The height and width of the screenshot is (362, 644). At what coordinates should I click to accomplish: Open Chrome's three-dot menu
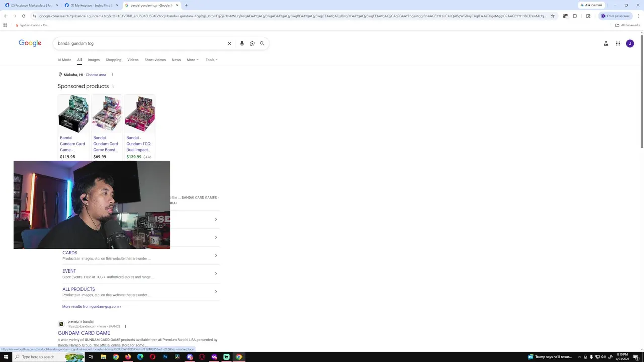[x=638, y=16]
